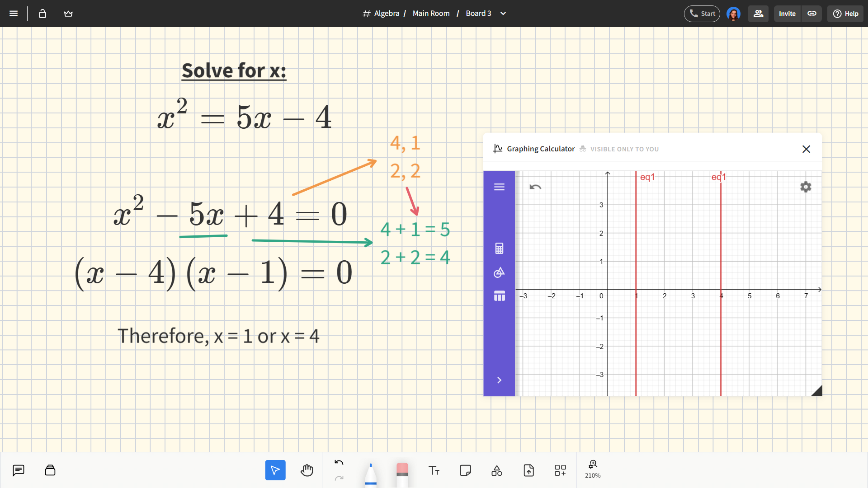Add a sticky note
The width and height of the screenshot is (868, 488).
coord(465,470)
